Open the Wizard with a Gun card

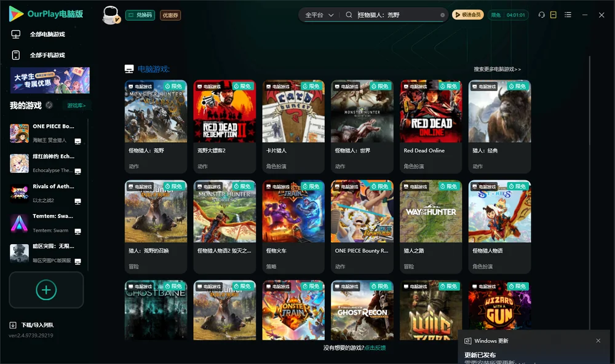click(x=499, y=305)
